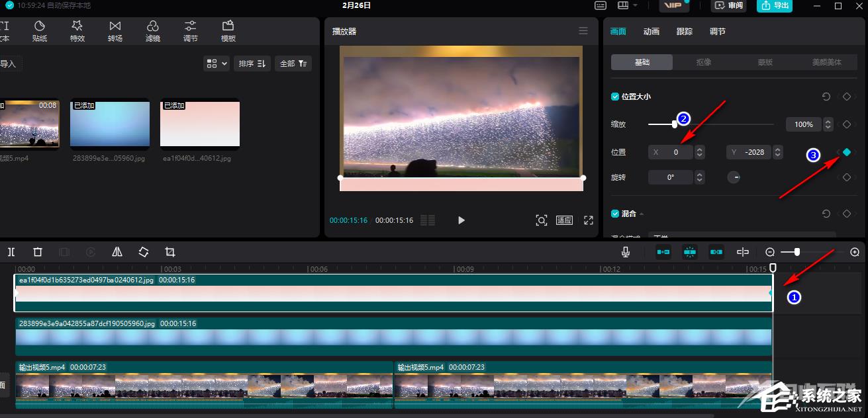Toggle clip linkage in timeline toolbar
Viewport: 868px width, 418px height.
716,252
